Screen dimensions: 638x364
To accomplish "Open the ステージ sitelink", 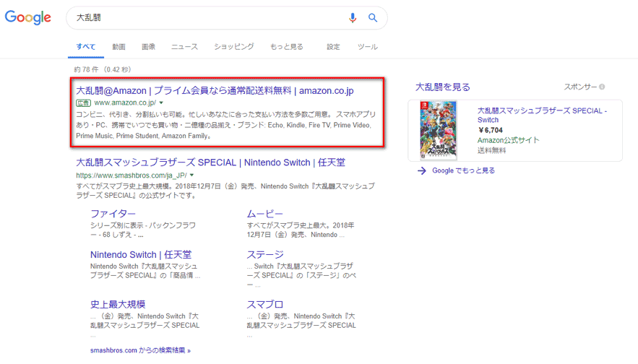I will 264,255.
